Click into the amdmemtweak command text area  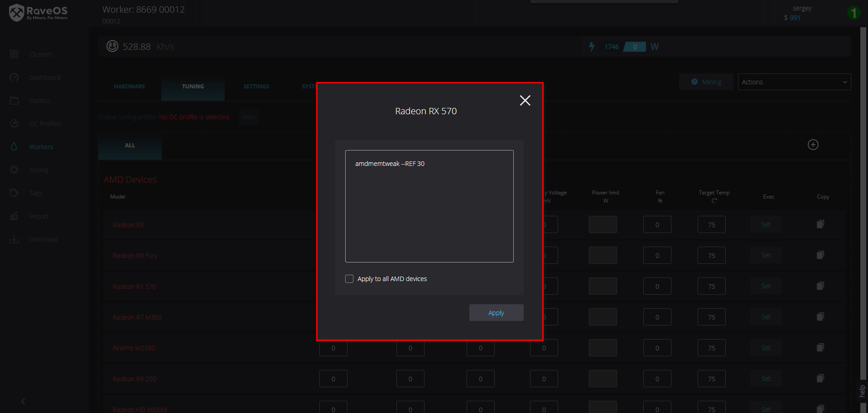coord(429,206)
